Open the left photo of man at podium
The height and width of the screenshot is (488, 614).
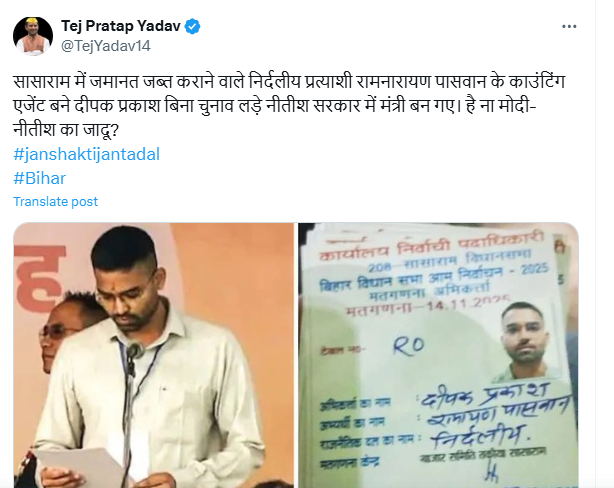(x=154, y=355)
